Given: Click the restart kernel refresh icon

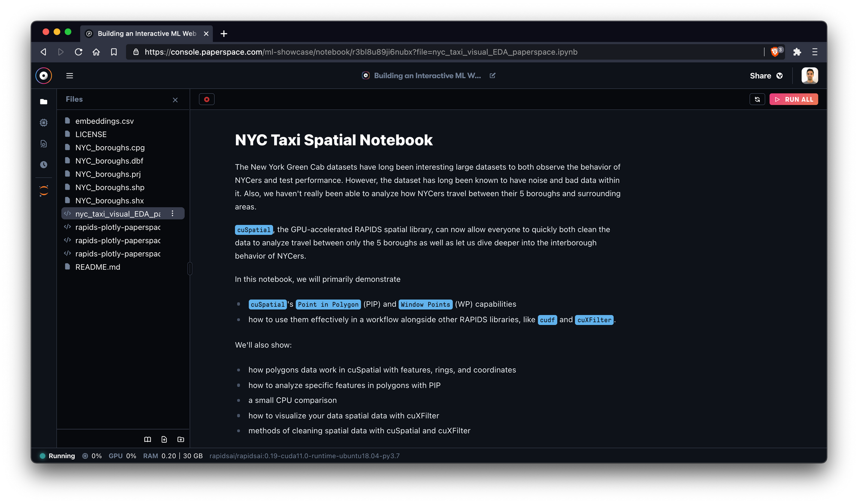Looking at the screenshot, I should (x=757, y=100).
